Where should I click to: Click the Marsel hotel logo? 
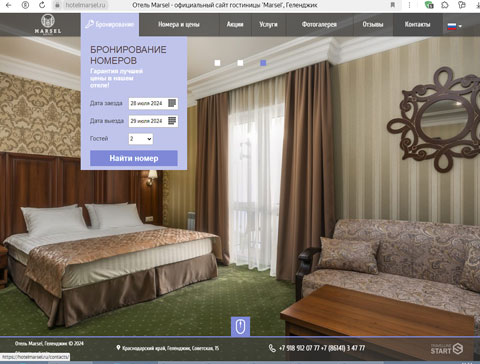click(x=48, y=24)
